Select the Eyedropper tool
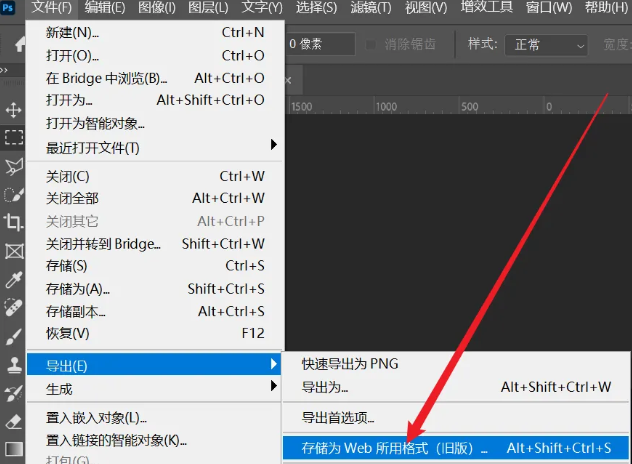 pyautogui.click(x=14, y=280)
